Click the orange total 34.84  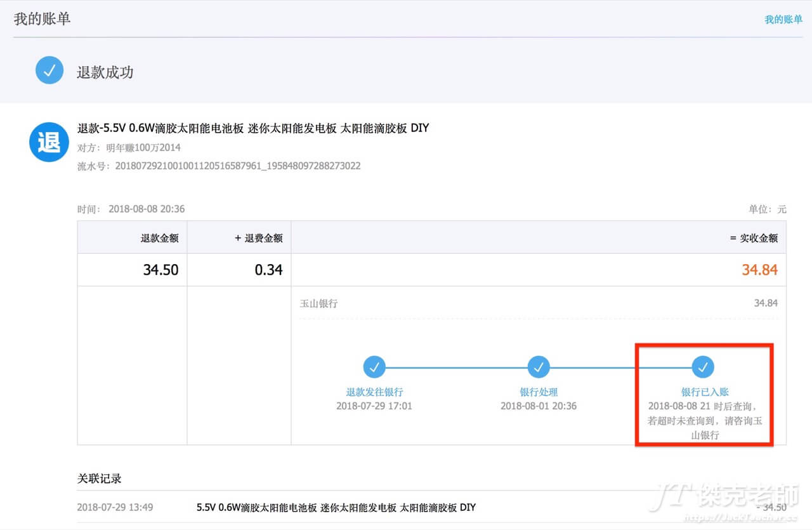(x=760, y=270)
